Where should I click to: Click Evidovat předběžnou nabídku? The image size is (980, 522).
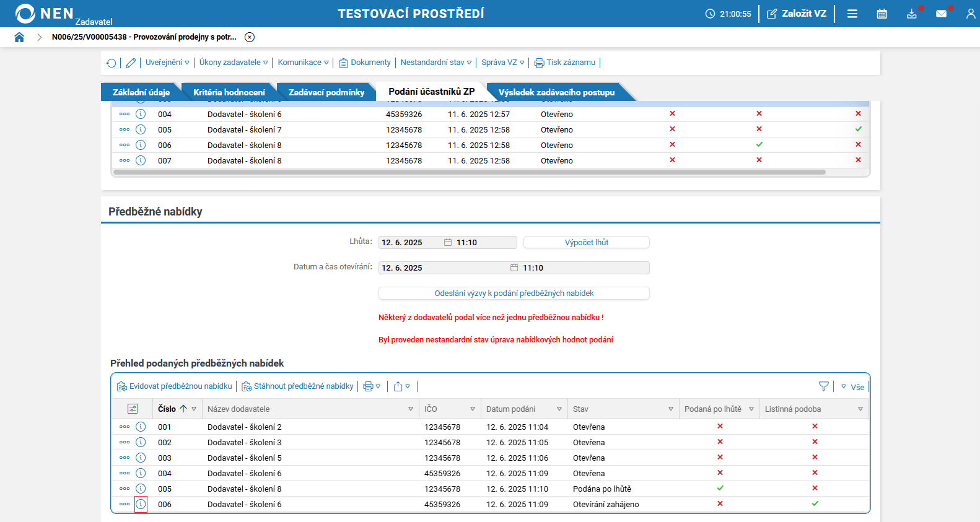(175, 386)
